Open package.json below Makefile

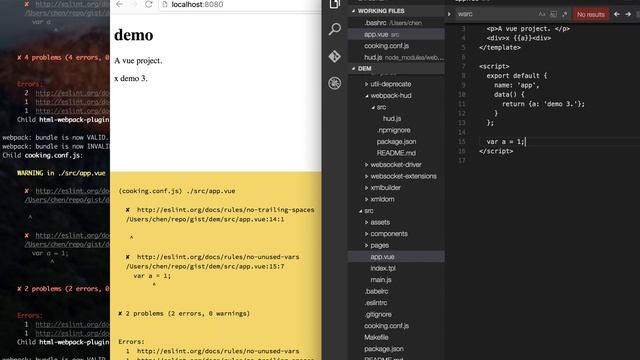click(384, 349)
